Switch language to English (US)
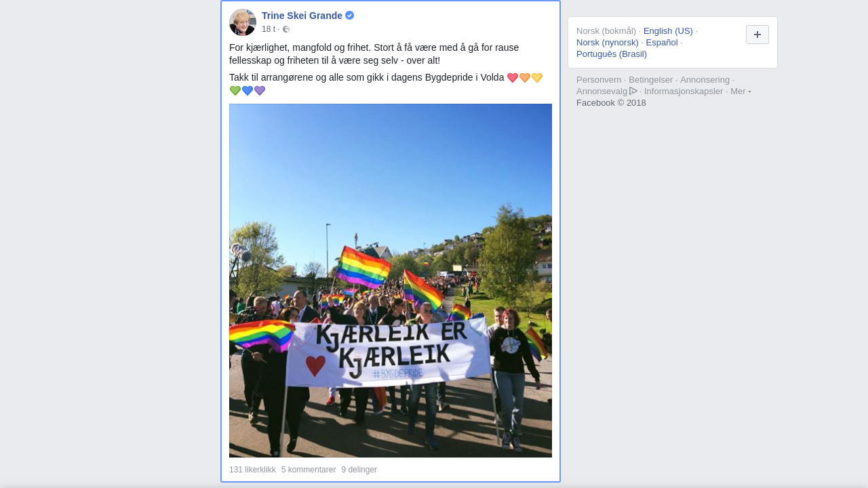Viewport: 868px width, 488px height. point(668,31)
